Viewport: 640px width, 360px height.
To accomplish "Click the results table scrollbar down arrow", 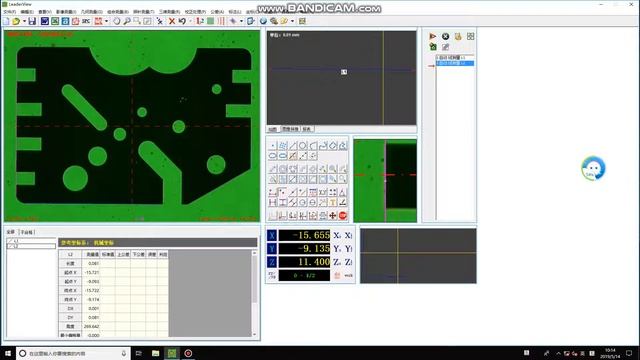I will (x=254, y=334).
